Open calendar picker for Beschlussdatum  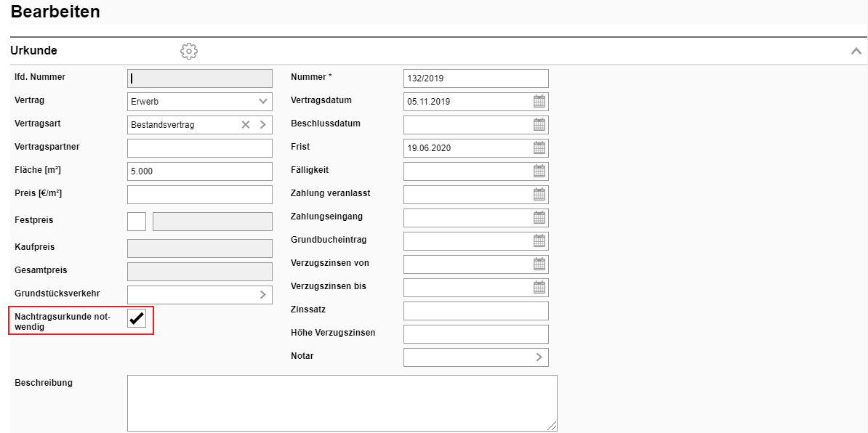(539, 125)
